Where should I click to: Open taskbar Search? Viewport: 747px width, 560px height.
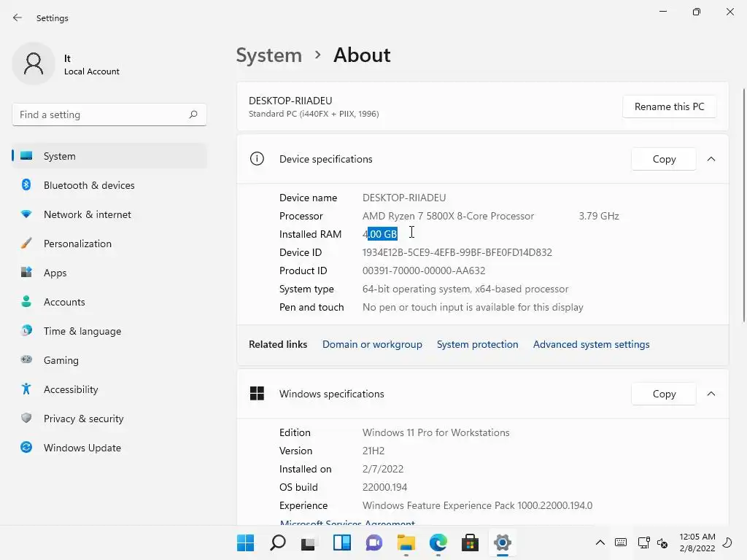[x=278, y=542]
